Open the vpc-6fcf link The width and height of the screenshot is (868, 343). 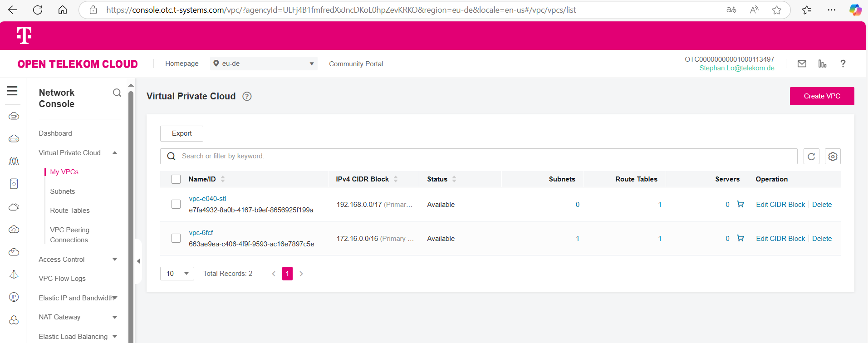click(201, 233)
